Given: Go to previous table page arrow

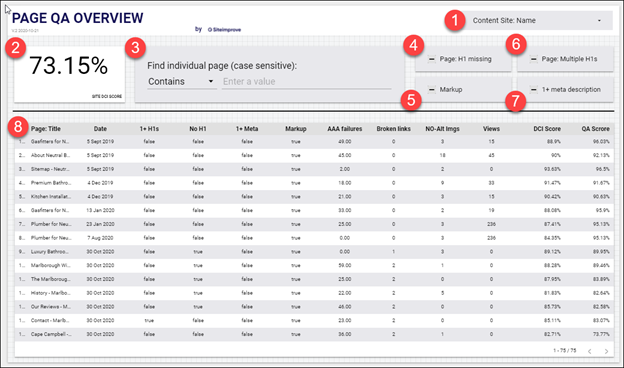Looking at the screenshot, I should click(x=590, y=351).
